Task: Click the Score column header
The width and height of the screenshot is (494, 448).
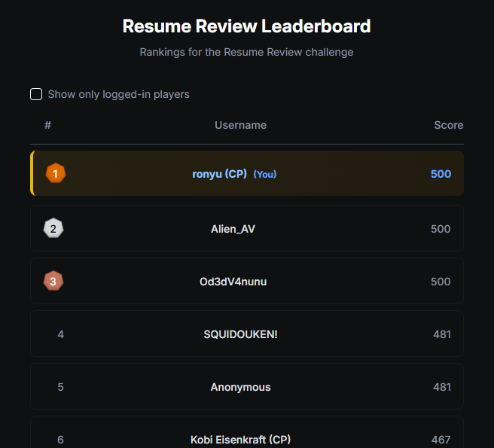Action: pyautogui.click(x=449, y=125)
